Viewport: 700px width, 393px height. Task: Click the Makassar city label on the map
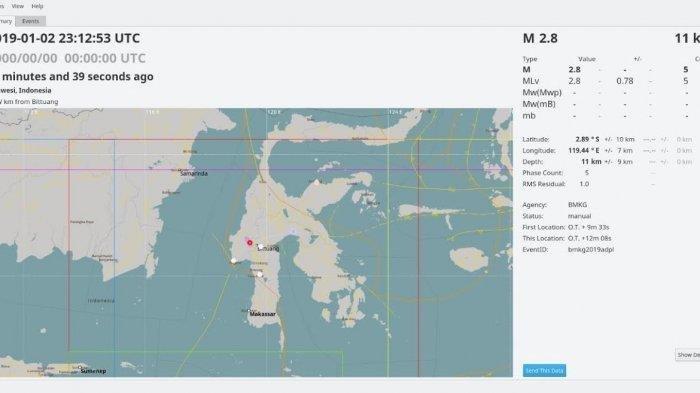262,314
